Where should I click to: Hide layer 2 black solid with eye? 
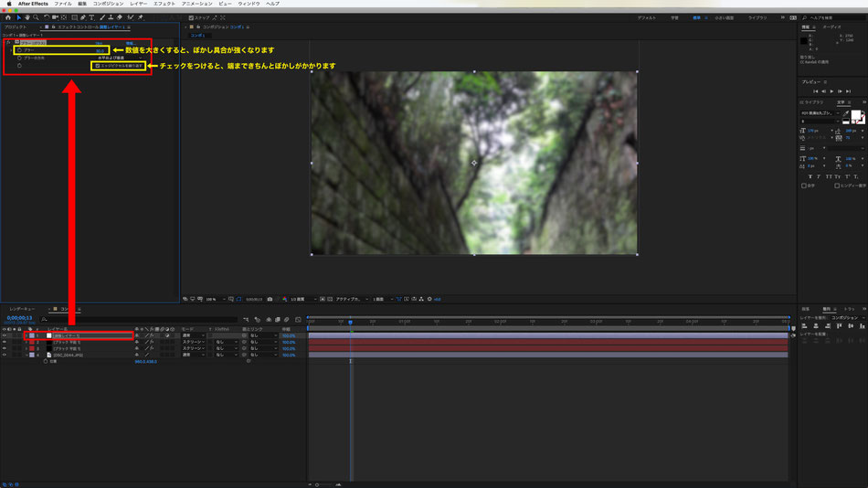tap(5, 343)
